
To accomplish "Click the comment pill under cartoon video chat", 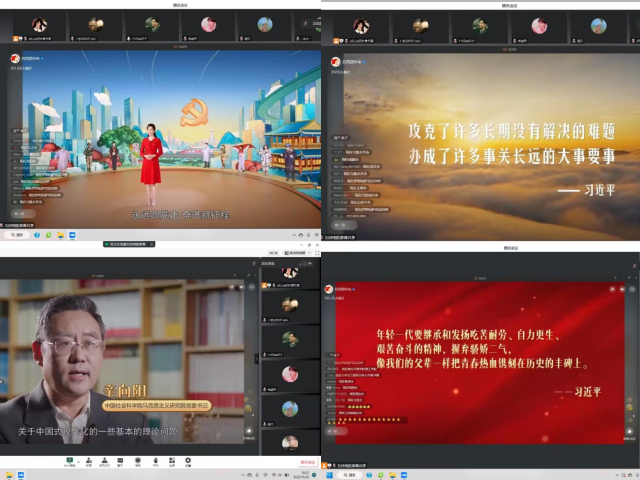I will click(x=25, y=213).
